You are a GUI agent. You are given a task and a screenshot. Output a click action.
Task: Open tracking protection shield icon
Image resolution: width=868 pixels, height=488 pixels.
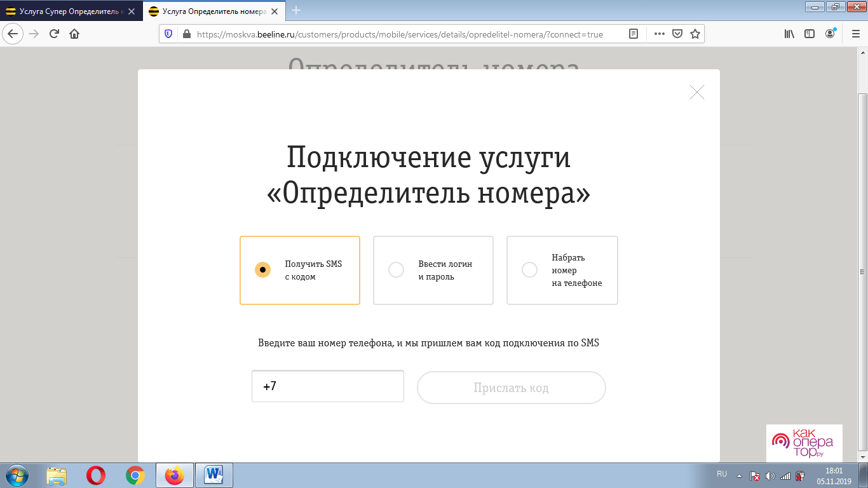coord(168,34)
